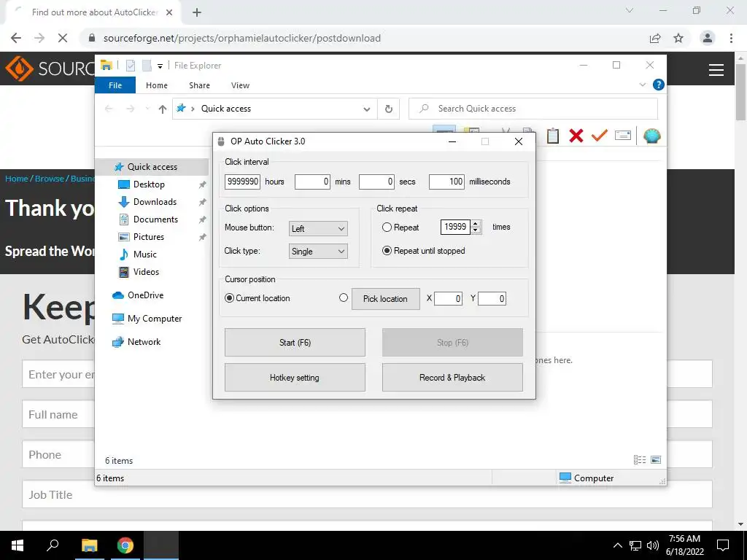Click the Pick location button
This screenshot has height=560, width=747.
[x=385, y=298]
